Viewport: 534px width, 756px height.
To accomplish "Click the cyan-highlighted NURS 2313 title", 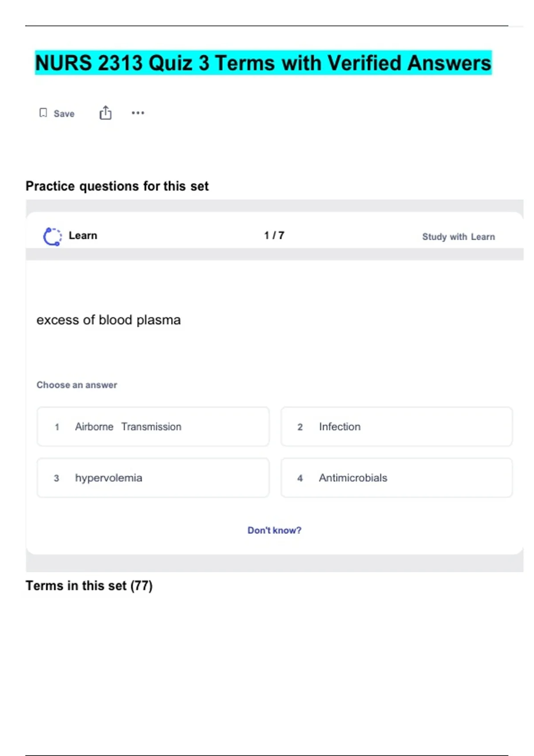I will coord(263,63).
